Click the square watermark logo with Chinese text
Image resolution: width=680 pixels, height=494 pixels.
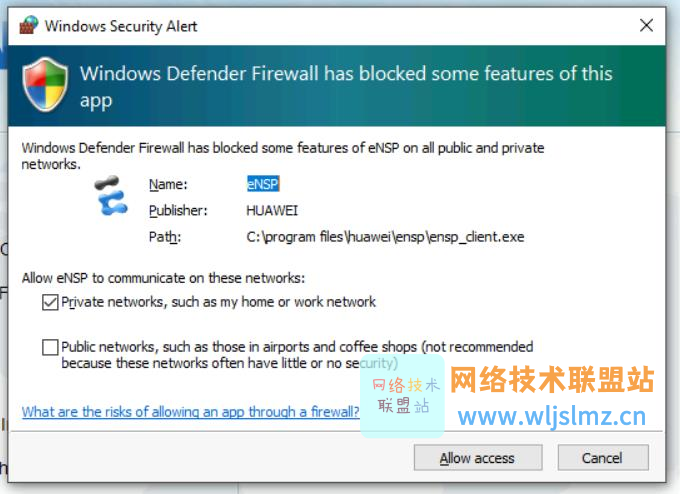pyautogui.click(x=402, y=396)
